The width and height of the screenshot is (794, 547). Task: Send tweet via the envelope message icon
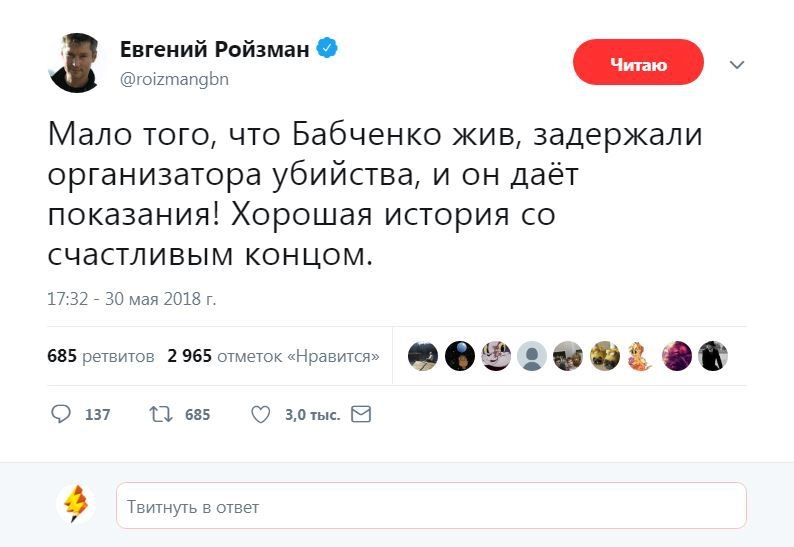(x=361, y=414)
